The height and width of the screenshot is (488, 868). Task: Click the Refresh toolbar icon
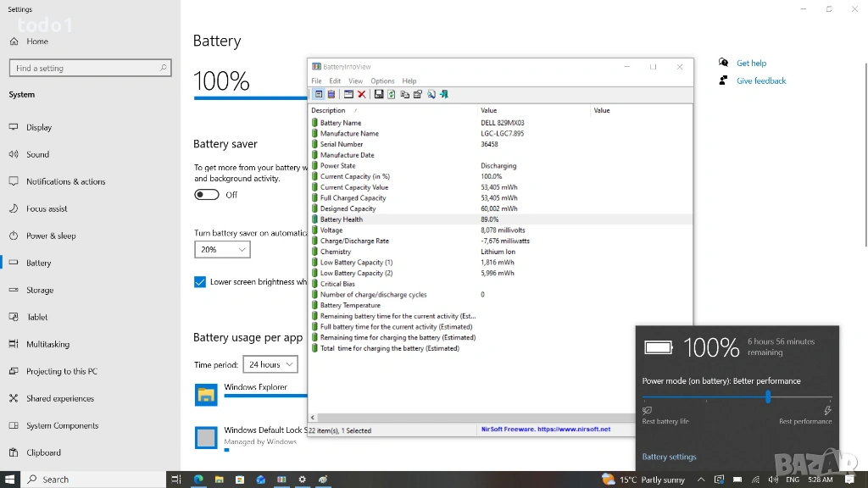[392, 94]
